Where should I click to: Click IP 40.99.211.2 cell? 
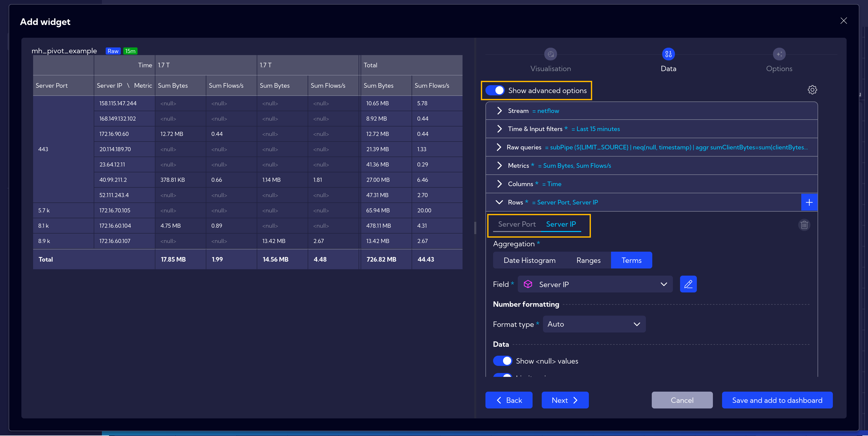point(124,180)
